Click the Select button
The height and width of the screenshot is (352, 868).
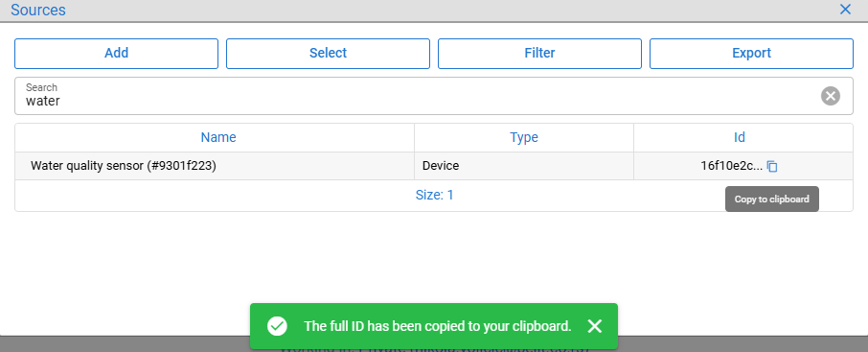[x=328, y=53]
